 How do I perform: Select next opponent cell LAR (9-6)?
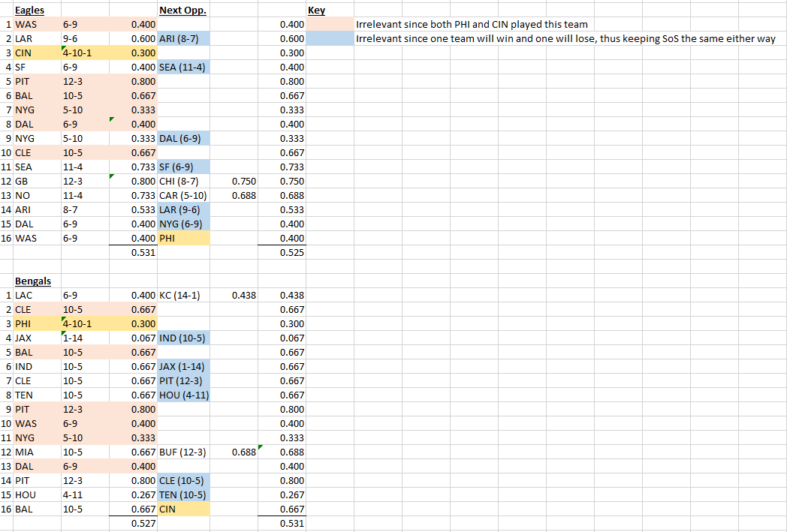coord(183,209)
